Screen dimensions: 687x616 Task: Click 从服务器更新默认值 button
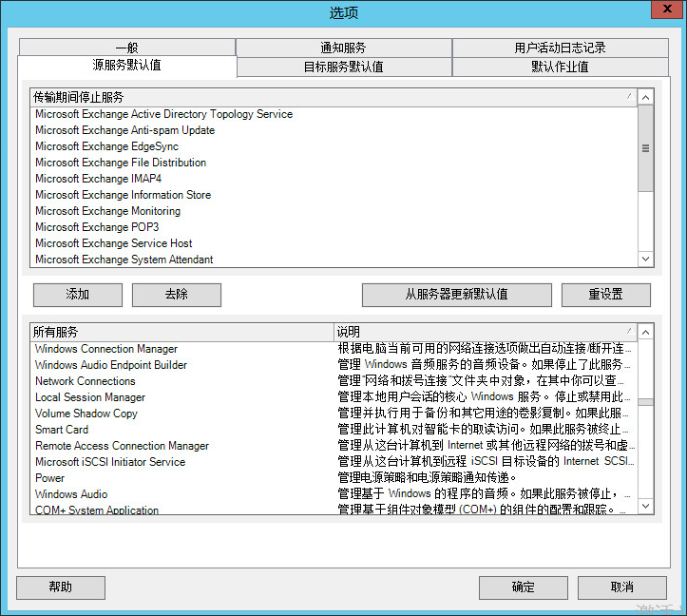[456, 295]
